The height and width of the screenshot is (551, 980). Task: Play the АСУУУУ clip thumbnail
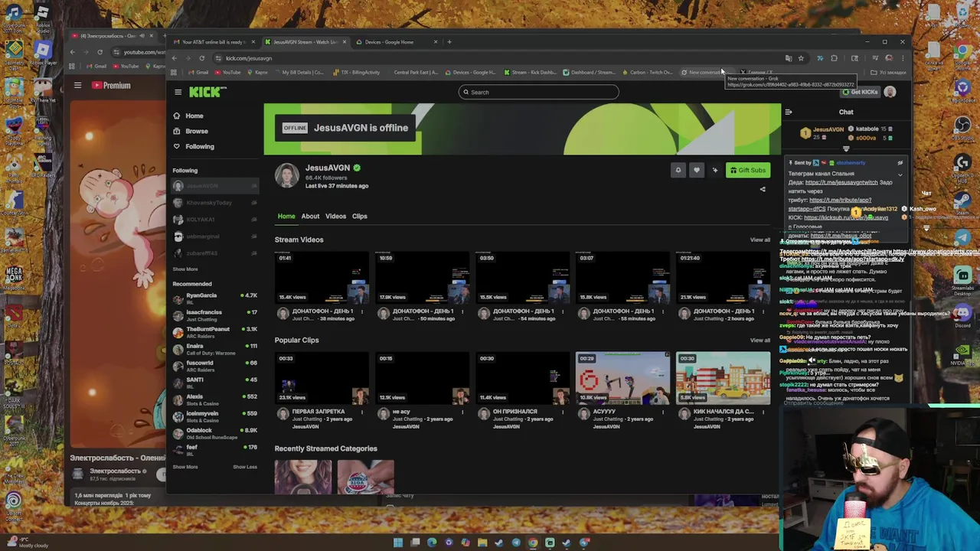click(x=622, y=378)
